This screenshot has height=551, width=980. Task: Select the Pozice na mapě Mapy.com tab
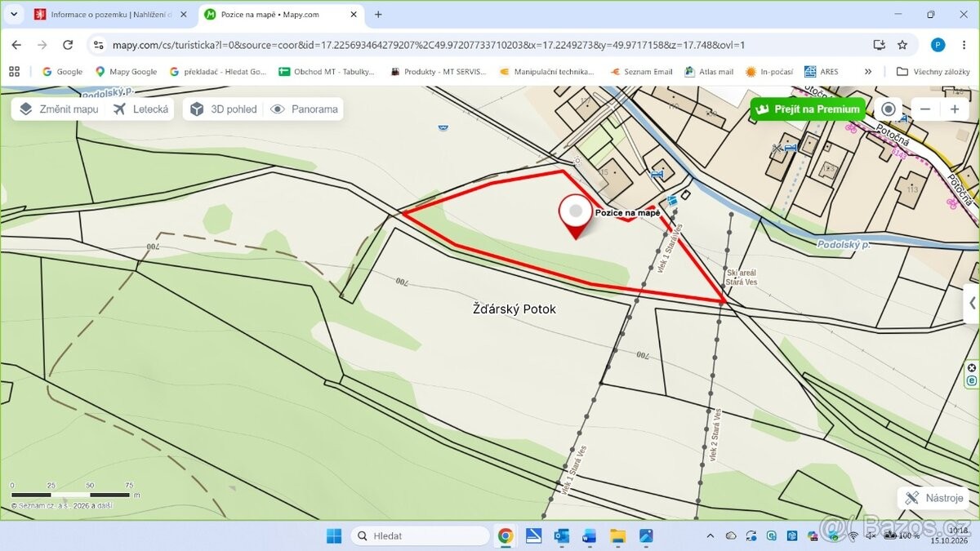(x=280, y=15)
